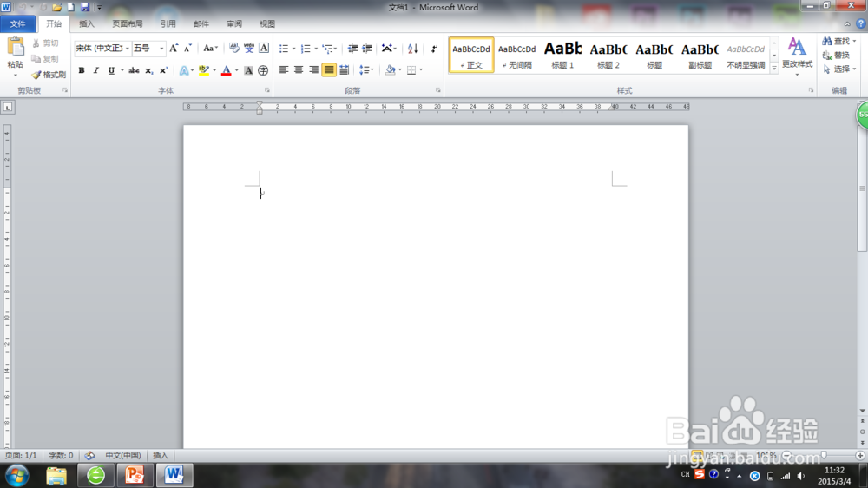868x488 pixels.
Task: Open the 更改样式 menu
Action: point(797,56)
